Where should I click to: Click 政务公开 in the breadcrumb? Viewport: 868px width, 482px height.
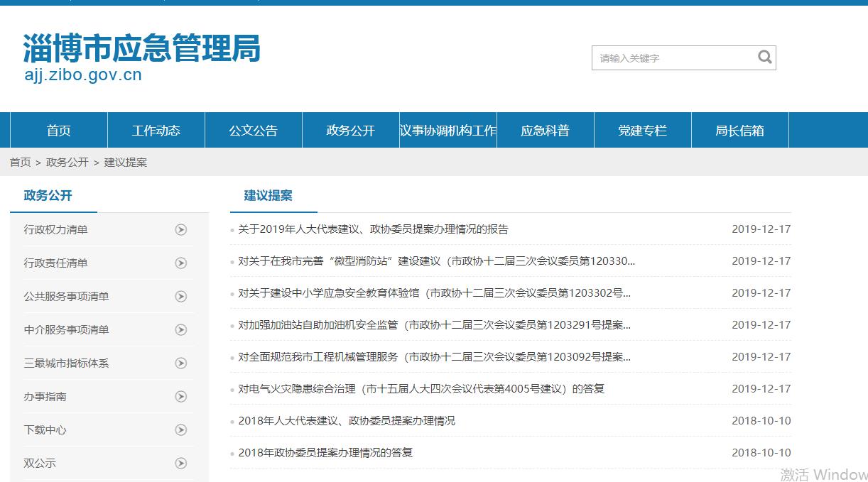[x=67, y=162]
